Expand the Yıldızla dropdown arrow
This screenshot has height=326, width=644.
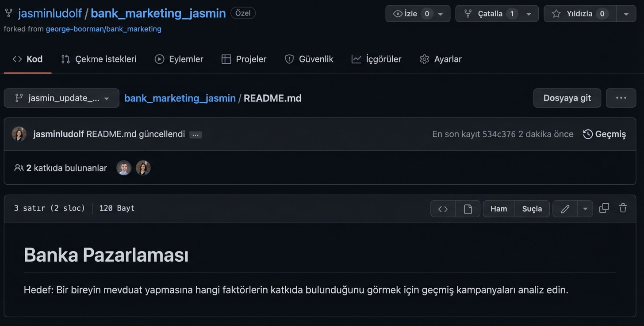pyautogui.click(x=626, y=13)
